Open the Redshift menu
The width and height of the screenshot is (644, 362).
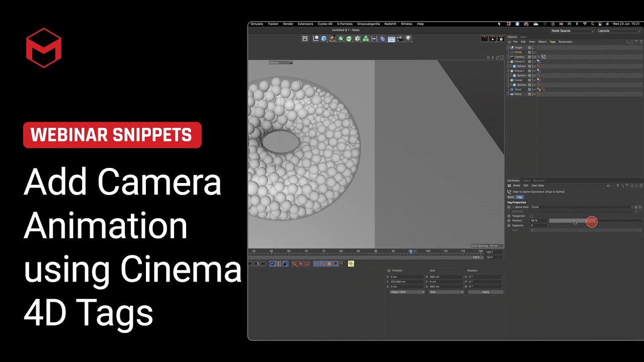coord(390,24)
